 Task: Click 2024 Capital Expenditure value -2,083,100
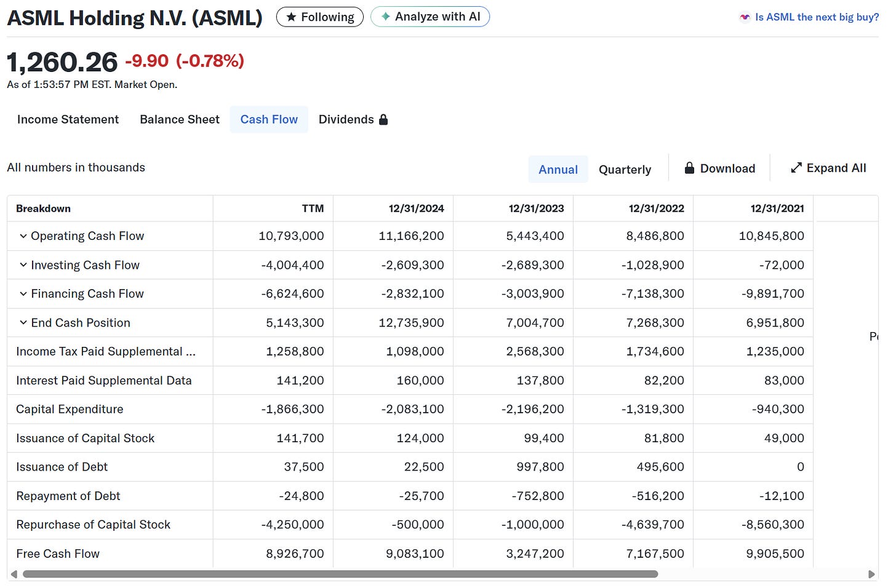pos(412,409)
